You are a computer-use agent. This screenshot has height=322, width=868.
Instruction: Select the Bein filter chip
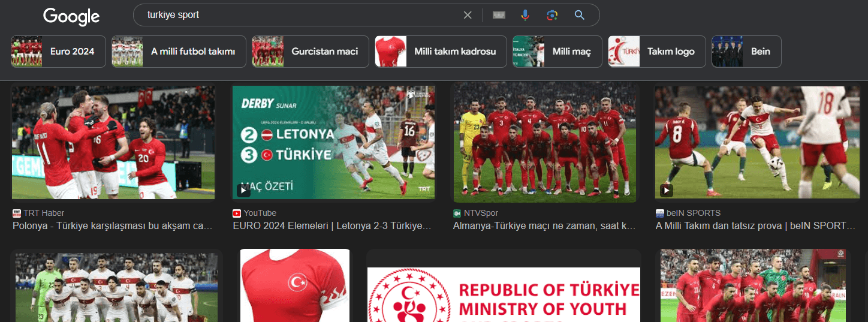pyautogui.click(x=746, y=52)
